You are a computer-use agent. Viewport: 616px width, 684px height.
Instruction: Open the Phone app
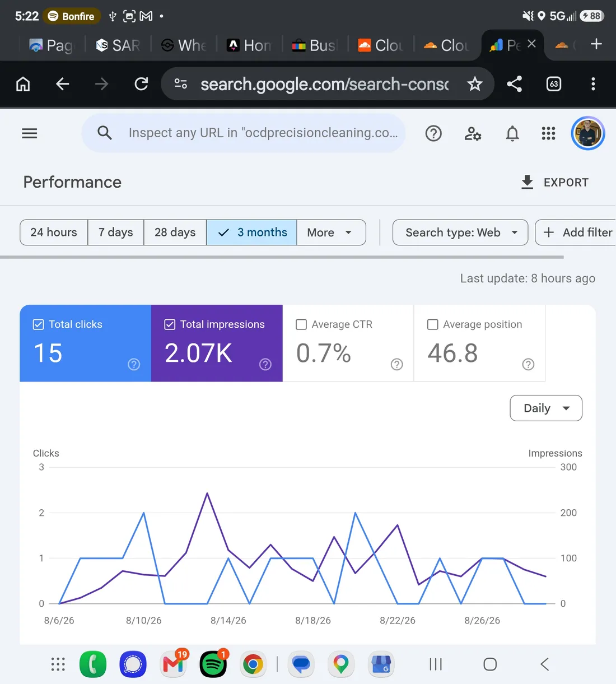pos(93,664)
